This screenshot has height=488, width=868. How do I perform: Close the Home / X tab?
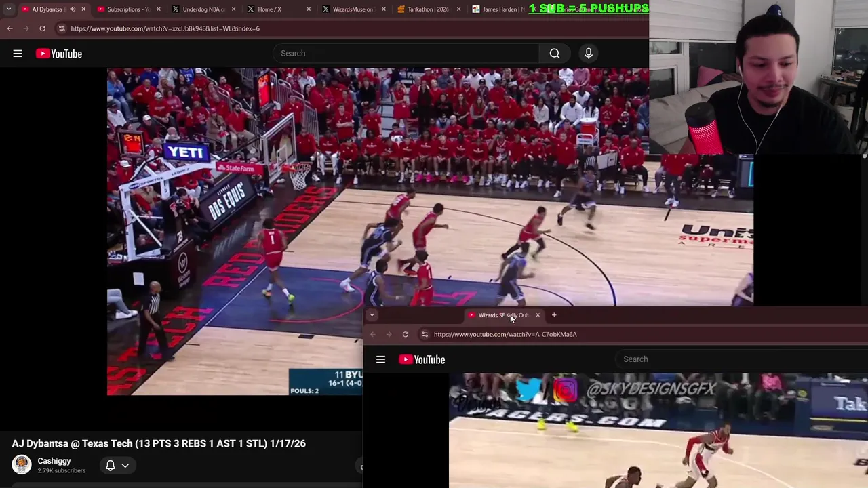click(x=309, y=9)
